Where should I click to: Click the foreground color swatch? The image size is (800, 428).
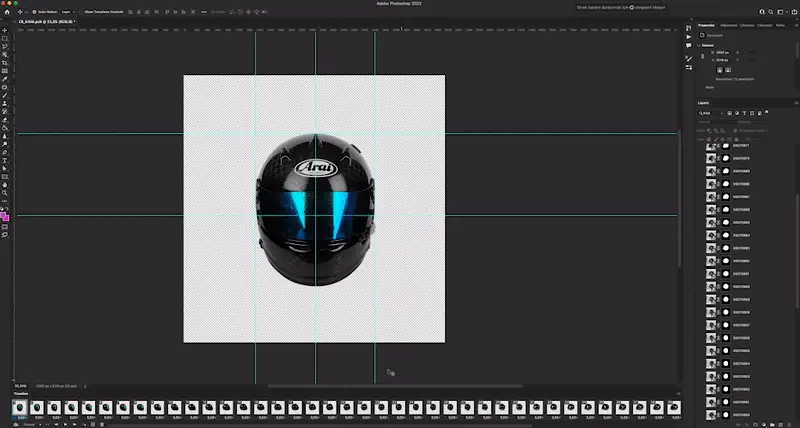[4, 215]
